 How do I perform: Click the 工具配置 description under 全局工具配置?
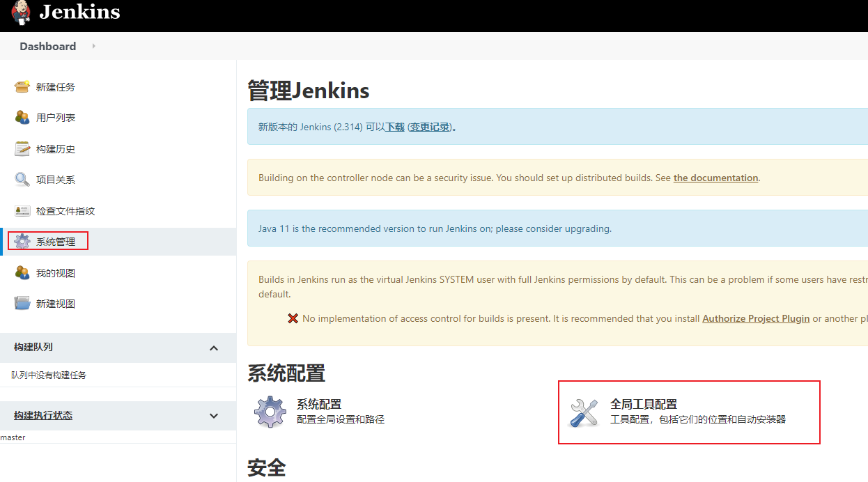(698, 419)
